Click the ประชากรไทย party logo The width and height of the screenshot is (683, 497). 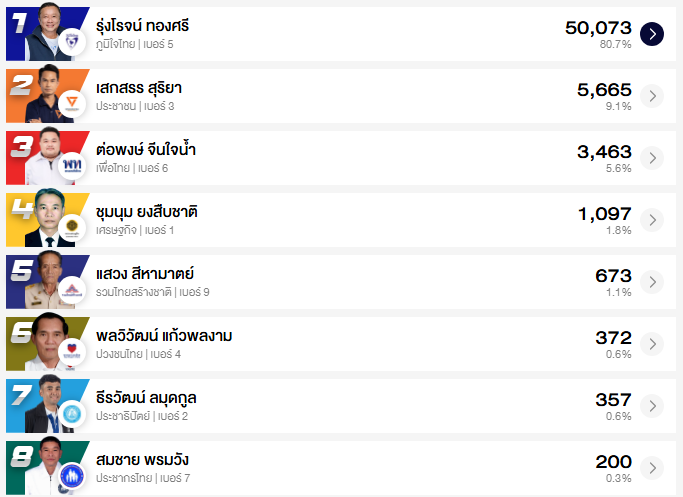click(71, 476)
